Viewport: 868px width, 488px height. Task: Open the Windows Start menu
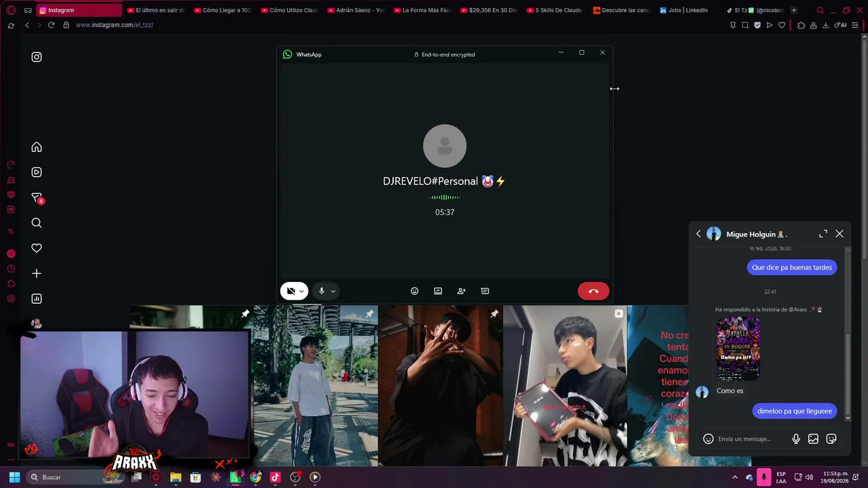tap(14, 477)
